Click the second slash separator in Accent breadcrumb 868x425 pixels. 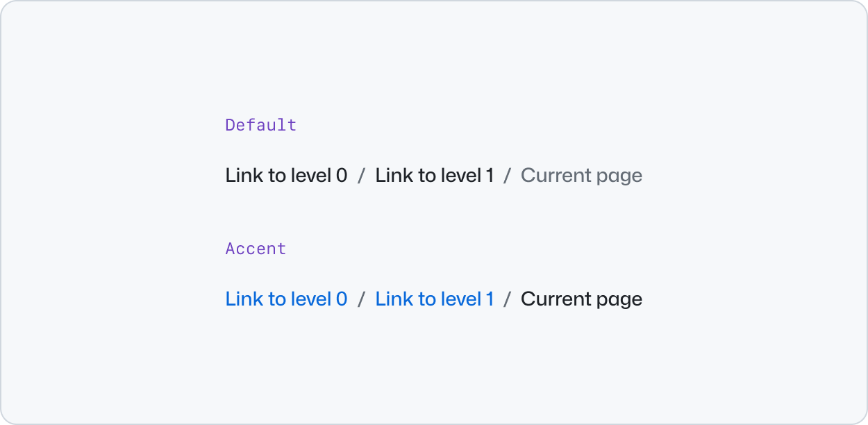[x=509, y=299]
